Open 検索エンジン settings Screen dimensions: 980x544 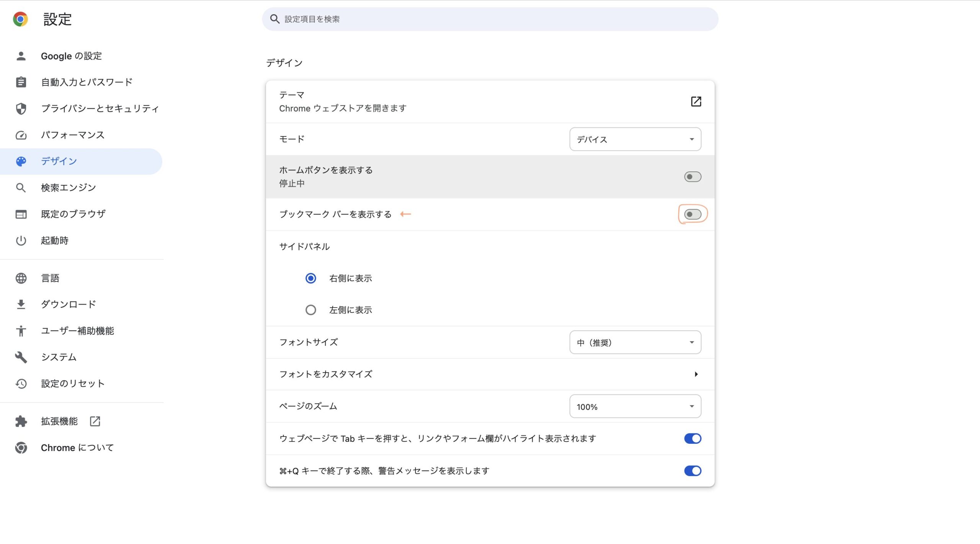81,188
